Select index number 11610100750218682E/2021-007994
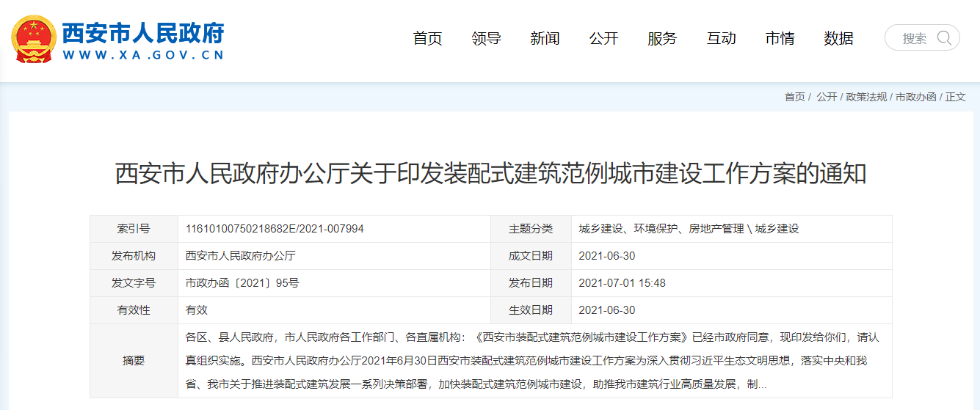Viewport: 980px width, 410px height. point(275,229)
